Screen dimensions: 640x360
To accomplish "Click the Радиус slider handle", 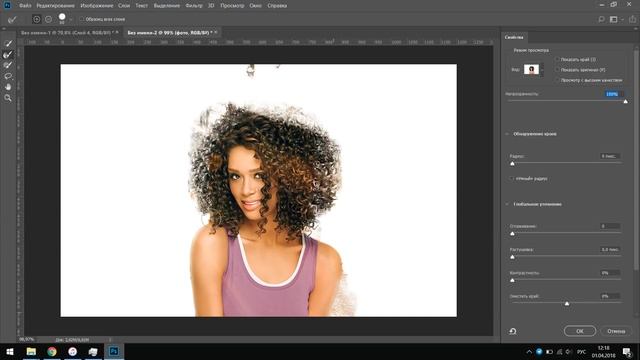I will coord(512,163).
